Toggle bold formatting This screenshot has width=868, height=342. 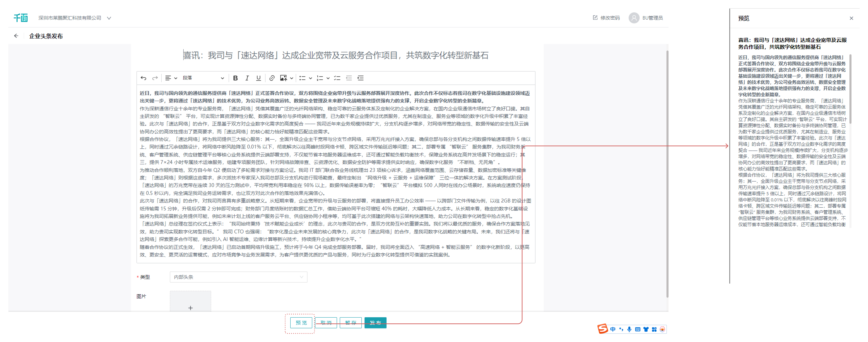coord(236,78)
